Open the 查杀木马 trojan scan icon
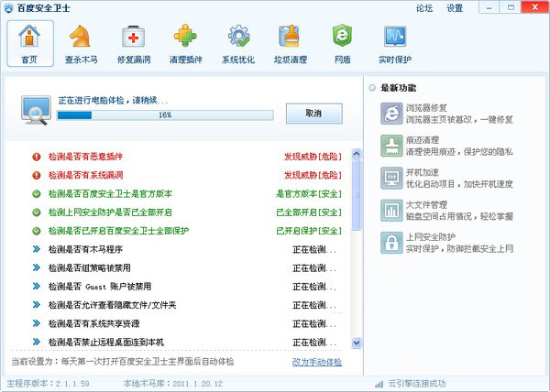Image resolution: width=550 pixels, height=392 pixels. (x=81, y=37)
